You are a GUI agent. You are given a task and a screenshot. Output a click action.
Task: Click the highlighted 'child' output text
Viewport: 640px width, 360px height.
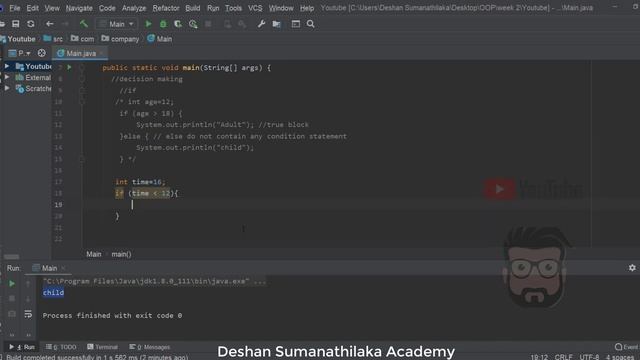53,293
